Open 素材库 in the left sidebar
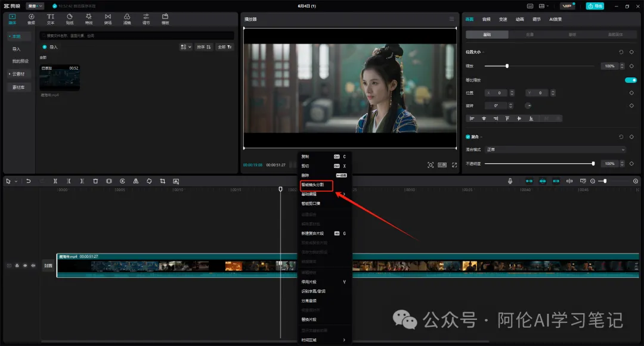644x346 pixels. [x=18, y=88]
